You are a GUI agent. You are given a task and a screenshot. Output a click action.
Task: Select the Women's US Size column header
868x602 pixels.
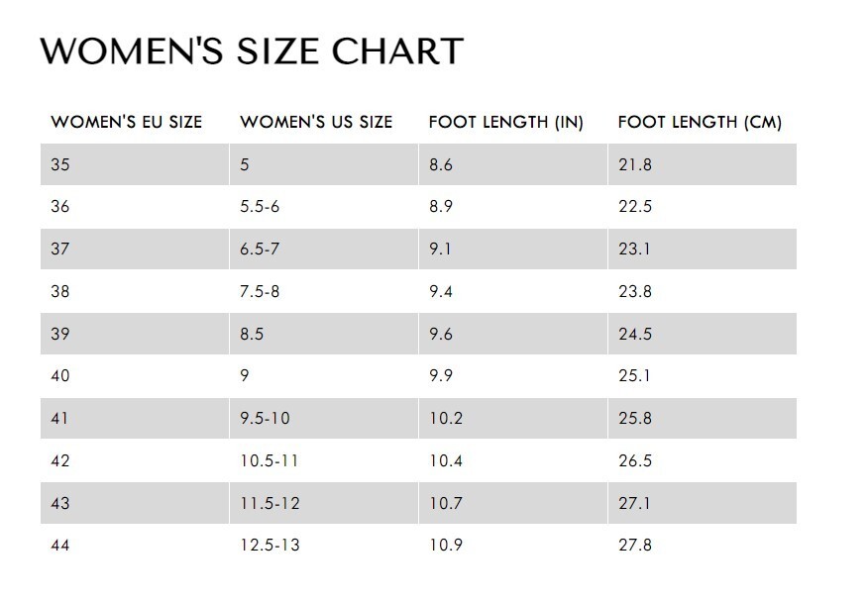(316, 122)
